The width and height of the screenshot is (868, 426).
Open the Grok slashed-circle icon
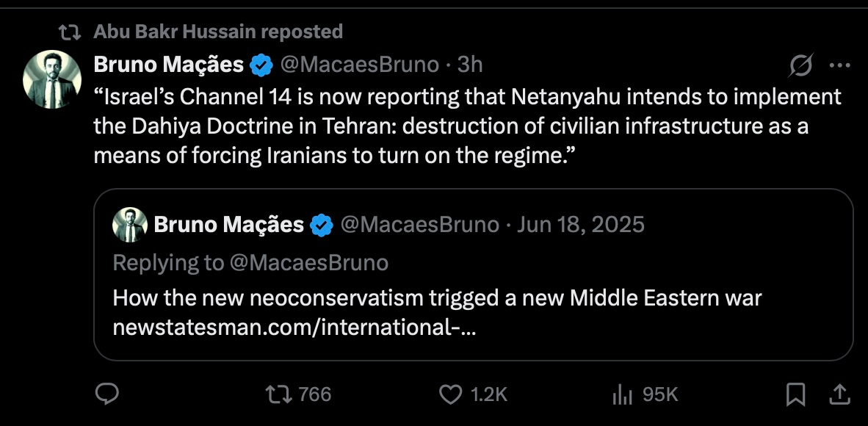coord(800,65)
